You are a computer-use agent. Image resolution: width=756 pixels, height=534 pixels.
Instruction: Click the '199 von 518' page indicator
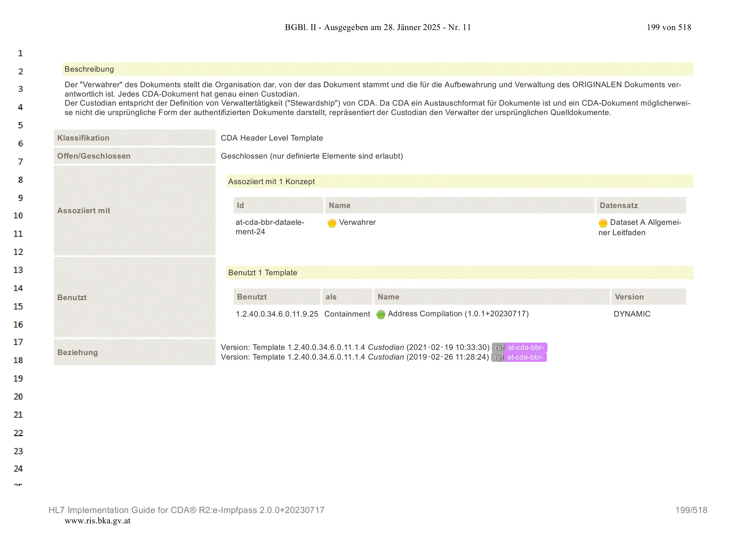[x=669, y=27]
